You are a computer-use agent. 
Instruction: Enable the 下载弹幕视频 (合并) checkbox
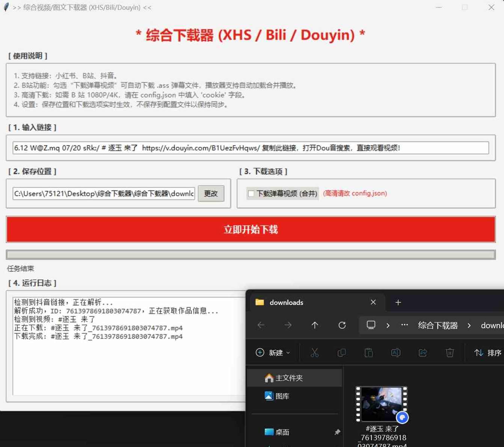pos(251,193)
